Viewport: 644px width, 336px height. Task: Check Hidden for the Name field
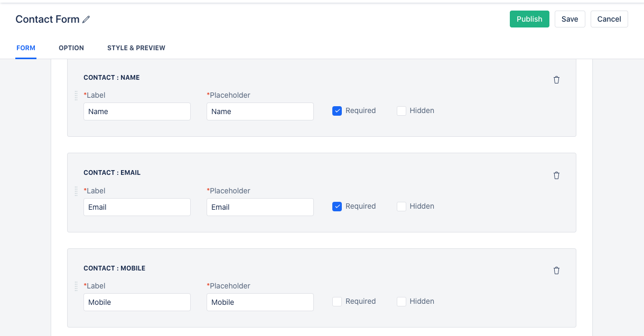[402, 111]
